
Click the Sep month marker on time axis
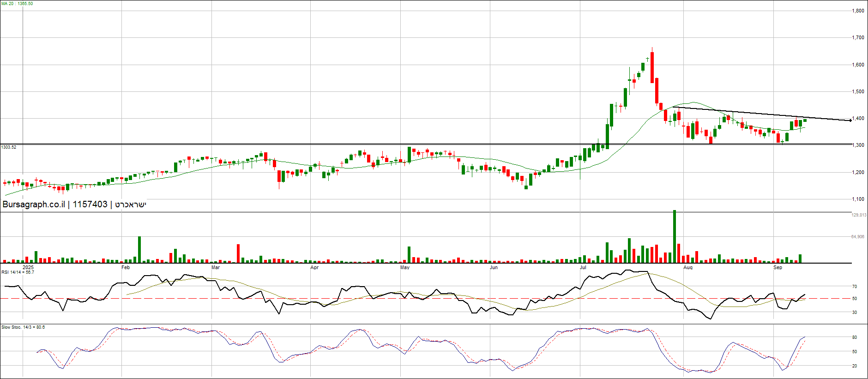[x=778, y=268]
